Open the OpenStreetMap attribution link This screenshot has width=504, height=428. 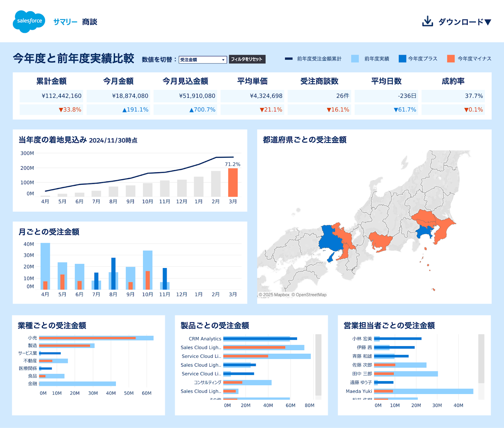309,295
